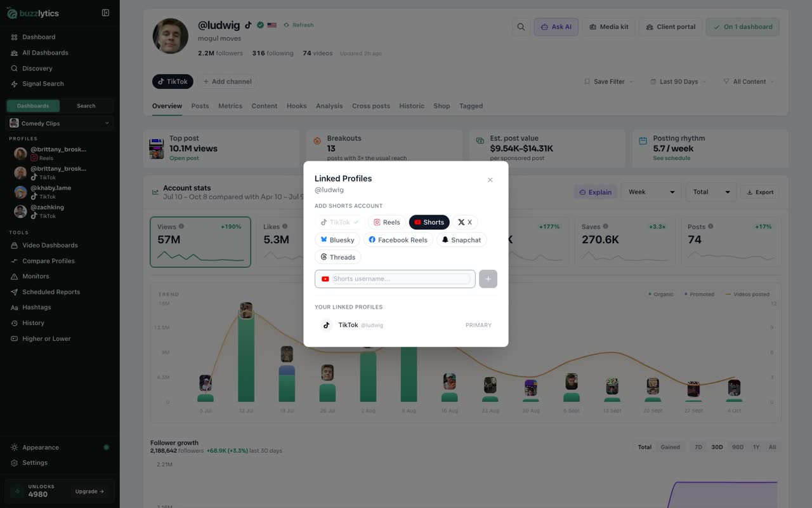812x508 pixels.
Task: Click the search magnifier icon button
Action: coord(521,27)
